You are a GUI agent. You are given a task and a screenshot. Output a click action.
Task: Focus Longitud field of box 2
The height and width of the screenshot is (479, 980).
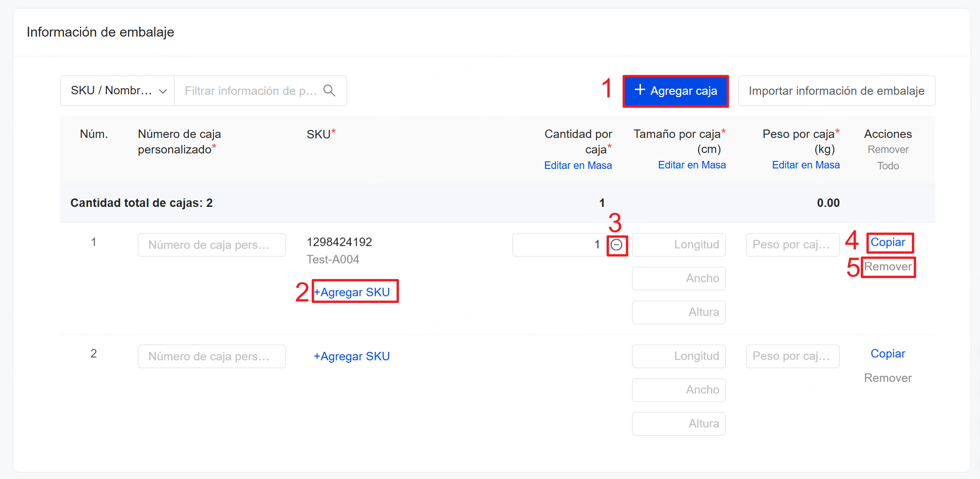coord(679,357)
